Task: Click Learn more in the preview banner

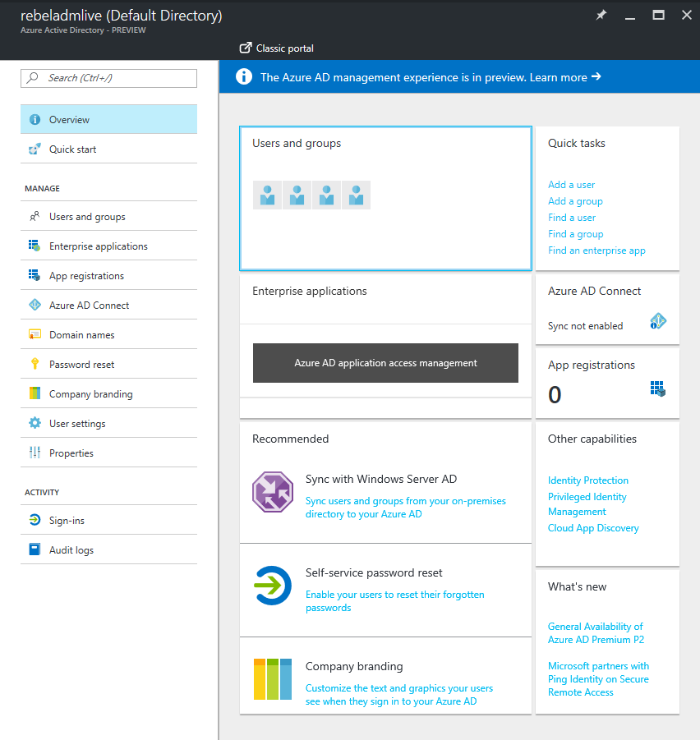Action: click(559, 77)
